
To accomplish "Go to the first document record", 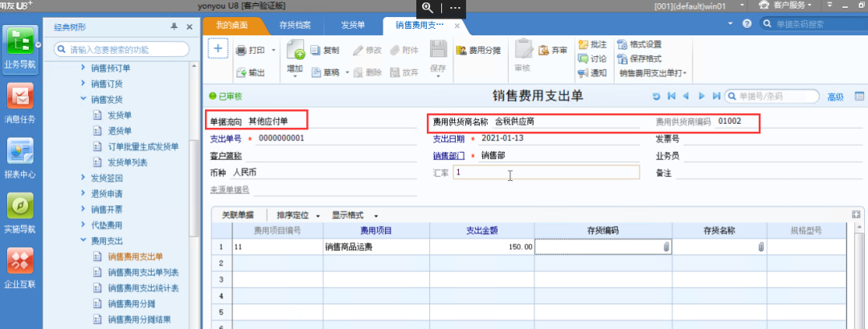I will pyautogui.click(x=671, y=97).
